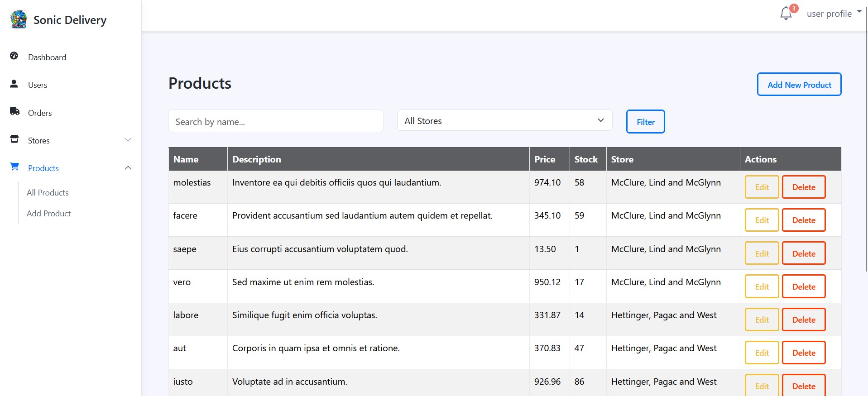868x396 pixels.
Task: Focus the Search by name field
Action: (276, 121)
